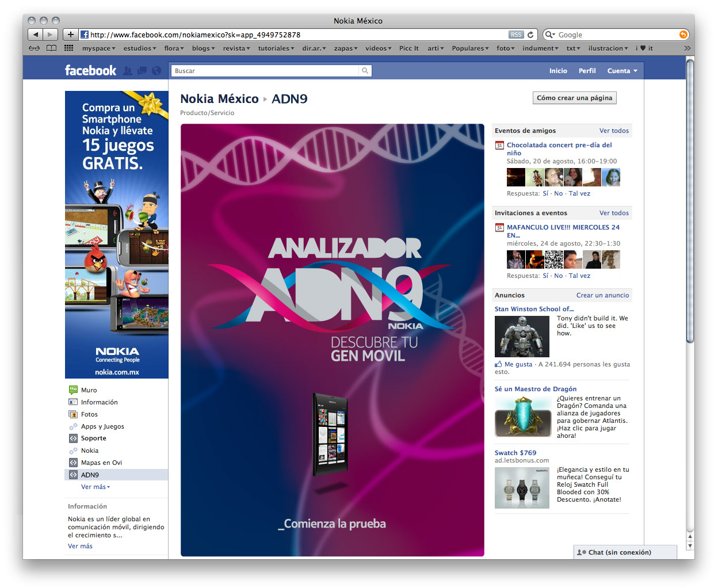Open Top Sites grid icon

[x=68, y=48]
